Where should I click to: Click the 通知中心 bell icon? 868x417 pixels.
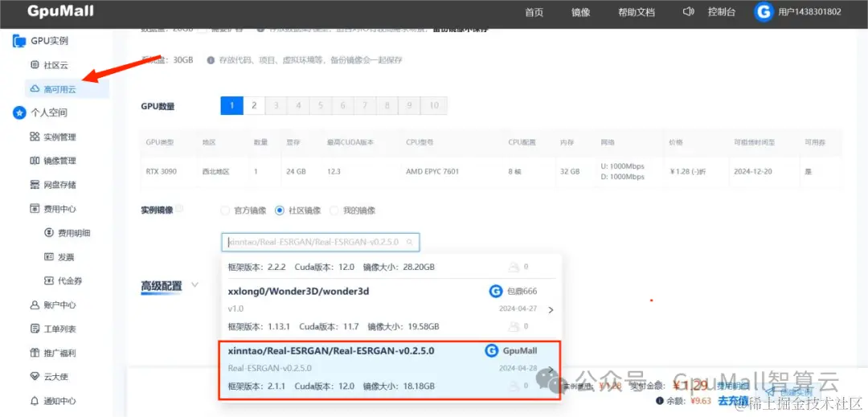(35, 401)
